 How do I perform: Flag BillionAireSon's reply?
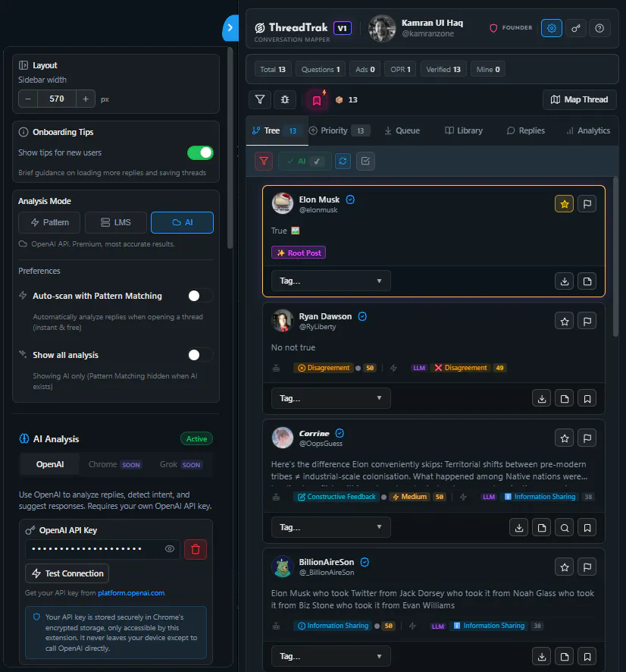tap(587, 567)
